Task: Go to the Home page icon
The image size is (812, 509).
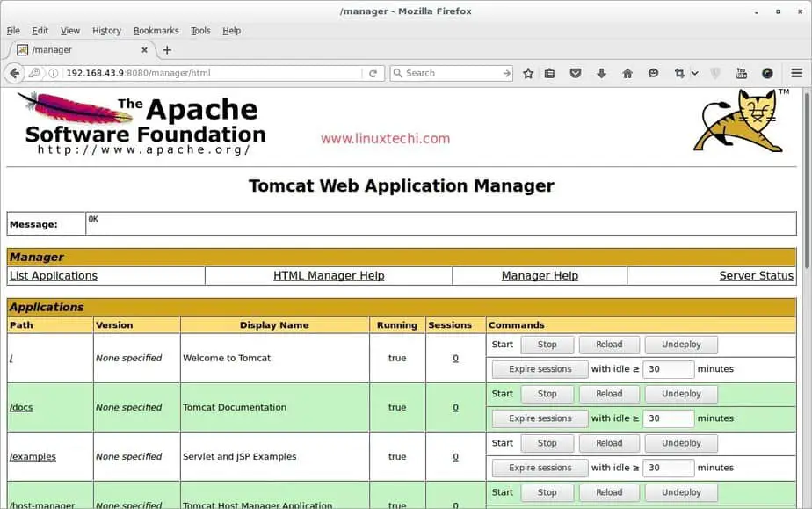Action: (x=627, y=74)
